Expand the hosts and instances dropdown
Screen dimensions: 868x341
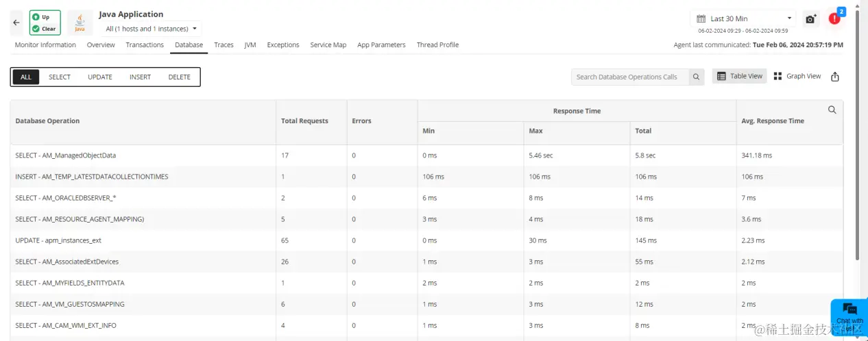click(x=152, y=29)
